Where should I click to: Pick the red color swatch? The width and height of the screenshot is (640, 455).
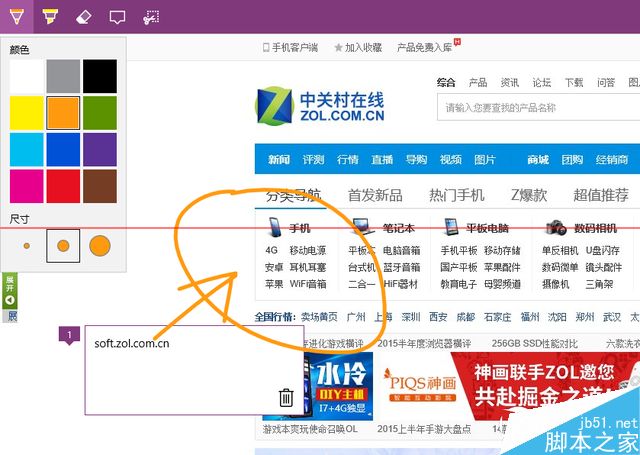pyautogui.click(x=63, y=185)
